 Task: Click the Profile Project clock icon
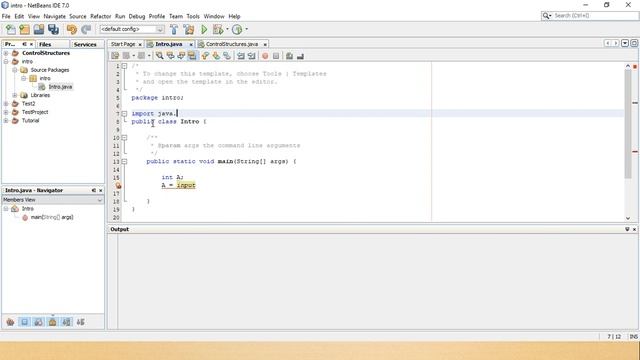(x=237, y=29)
